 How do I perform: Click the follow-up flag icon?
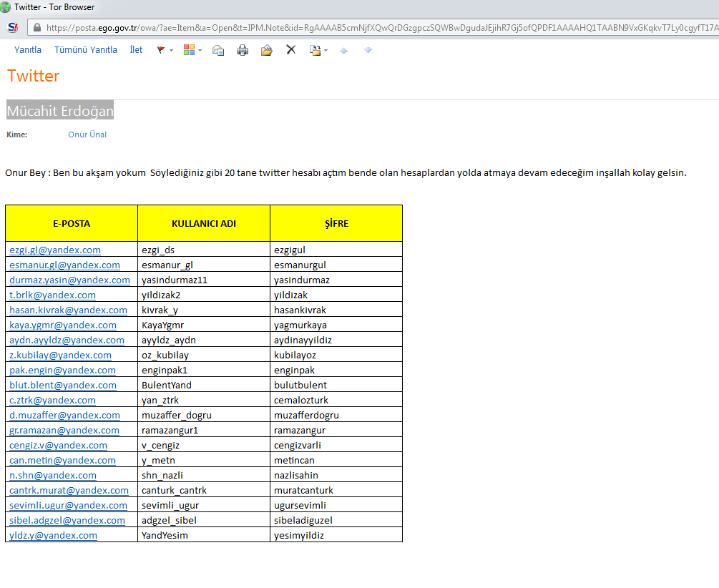[161, 50]
